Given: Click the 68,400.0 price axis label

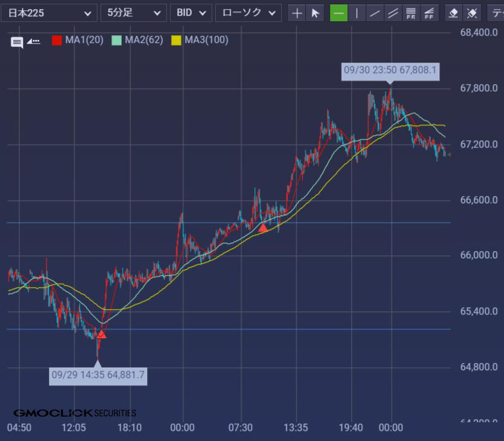Looking at the screenshot, I should 479,33.
